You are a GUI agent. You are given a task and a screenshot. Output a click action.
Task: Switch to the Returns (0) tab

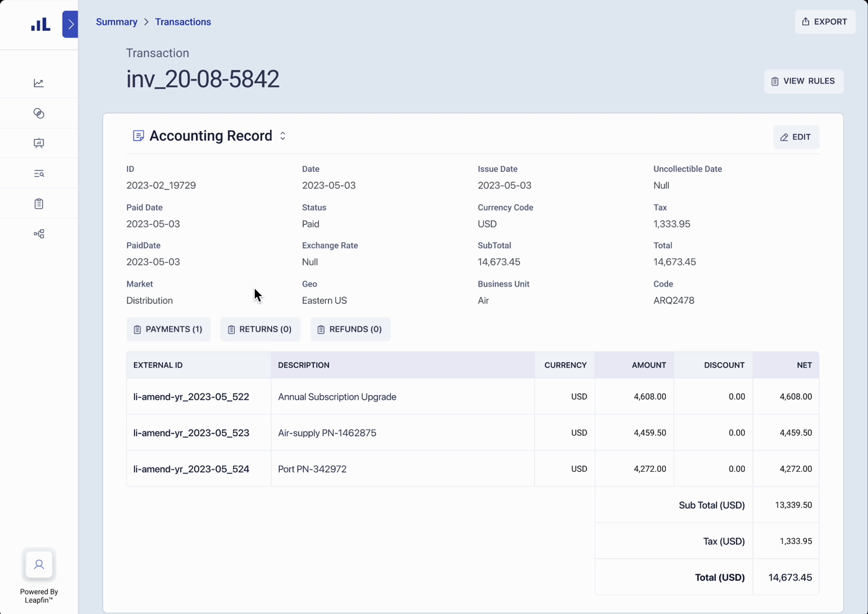260,329
